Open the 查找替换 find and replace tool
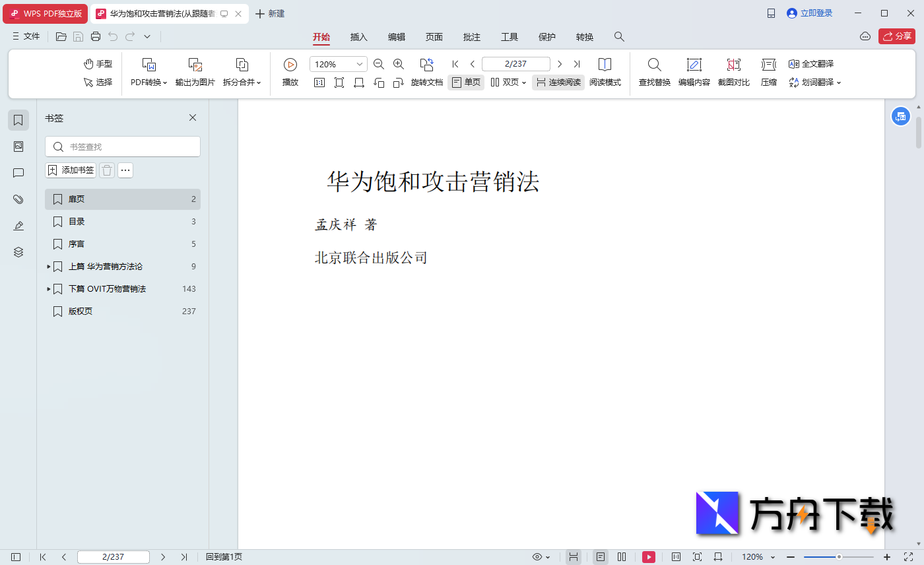 (653, 71)
